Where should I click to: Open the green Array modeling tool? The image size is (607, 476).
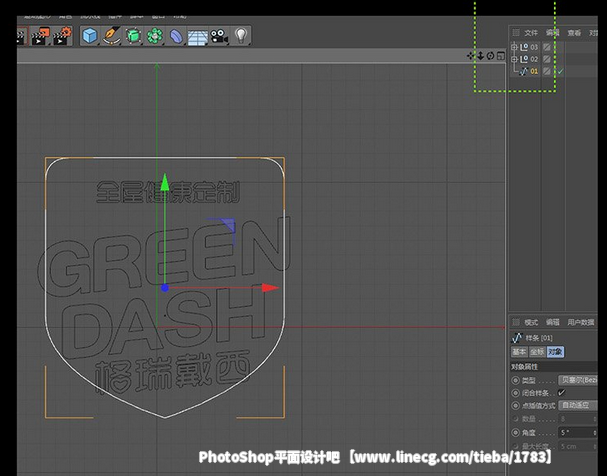click(x=155, y=36)
